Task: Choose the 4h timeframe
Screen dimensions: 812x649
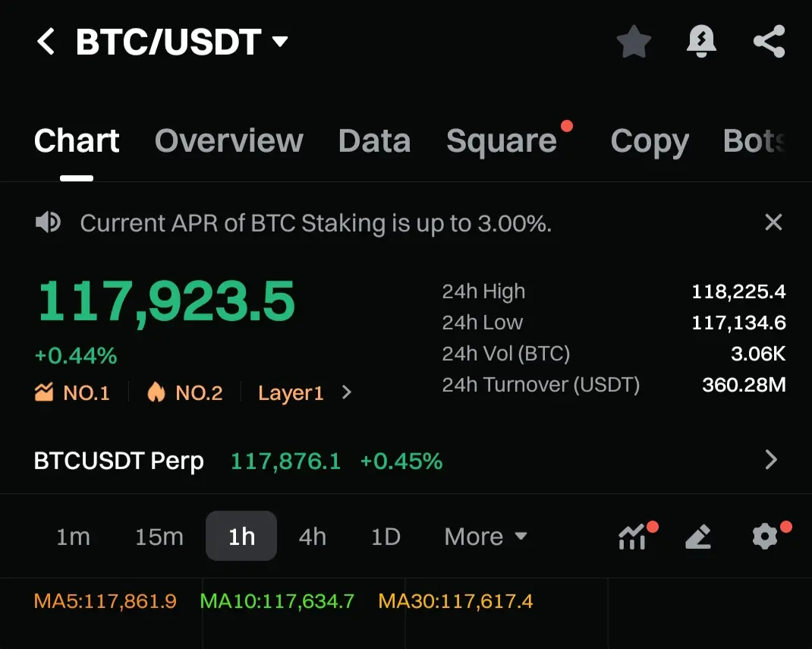Action: coord(312,537)
